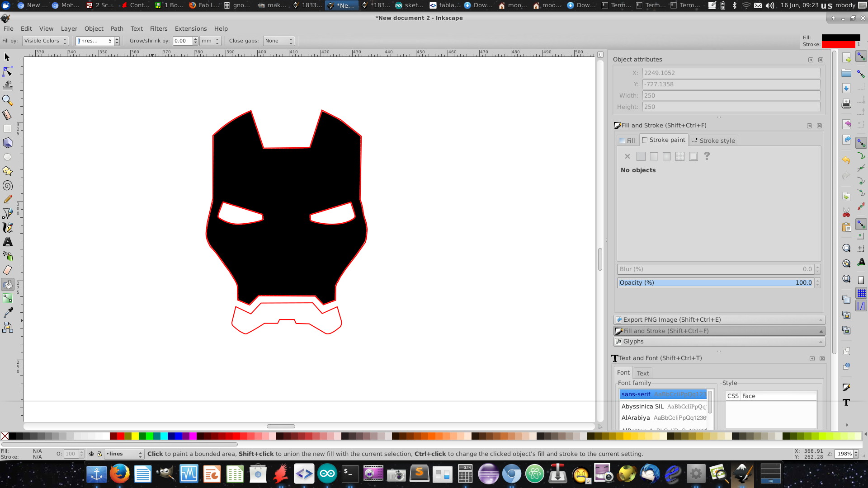Select the diagram connector tool

(7, 327)
